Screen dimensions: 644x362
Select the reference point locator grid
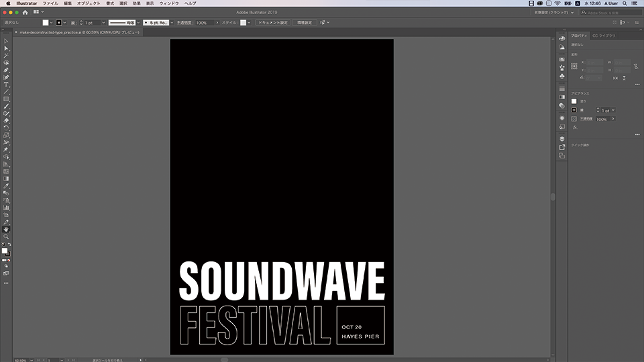(574, 66)
